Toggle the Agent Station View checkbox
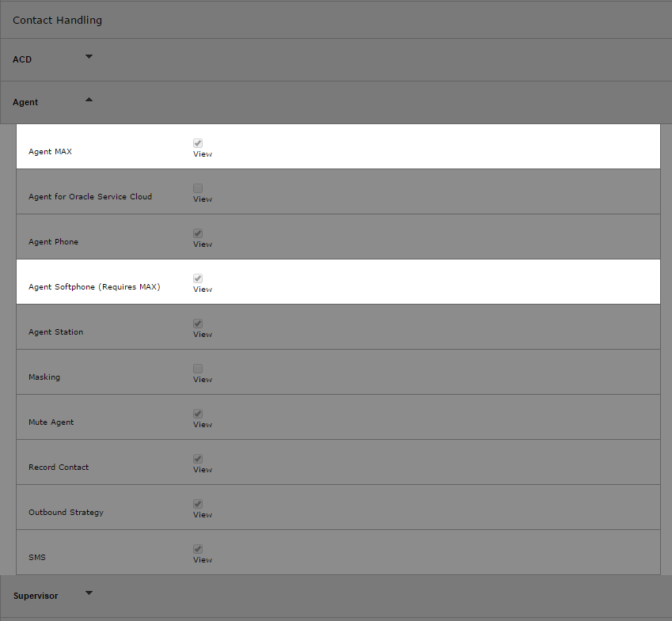 198,324
